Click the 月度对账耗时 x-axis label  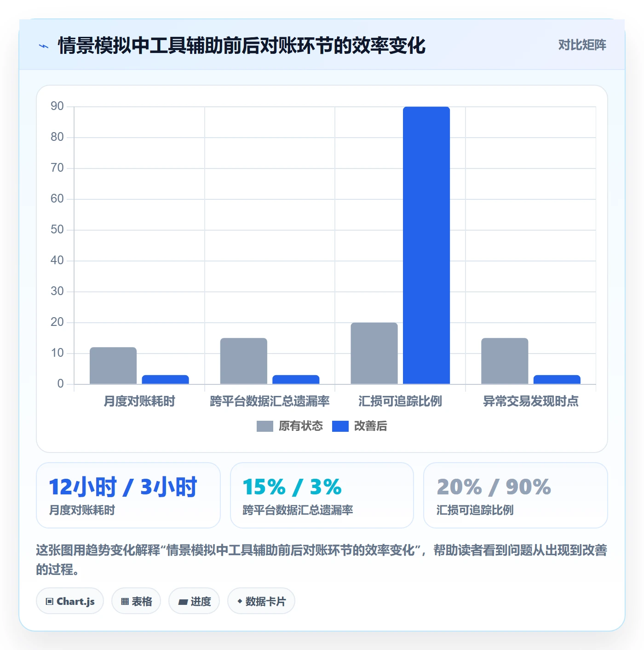click(x=139, y=401)
